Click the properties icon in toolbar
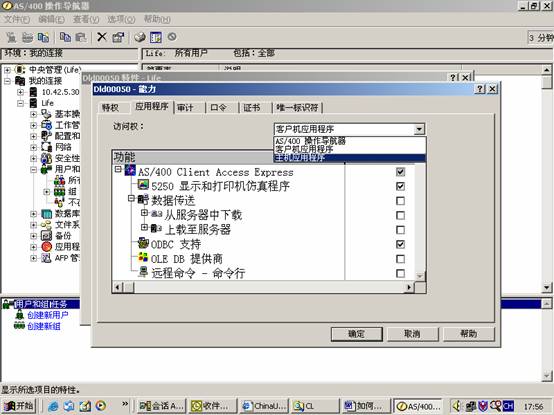554x415 pixels. pyautogui.click(x=118, y=37)
